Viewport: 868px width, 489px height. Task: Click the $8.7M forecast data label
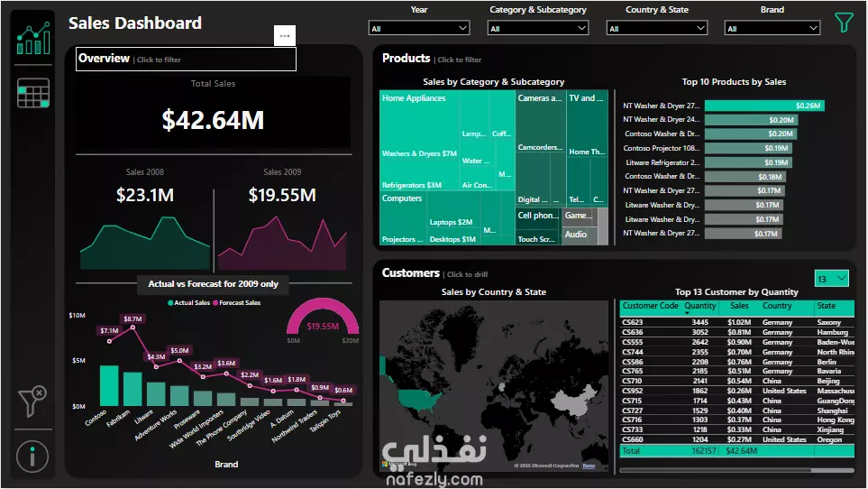(132, 319)
